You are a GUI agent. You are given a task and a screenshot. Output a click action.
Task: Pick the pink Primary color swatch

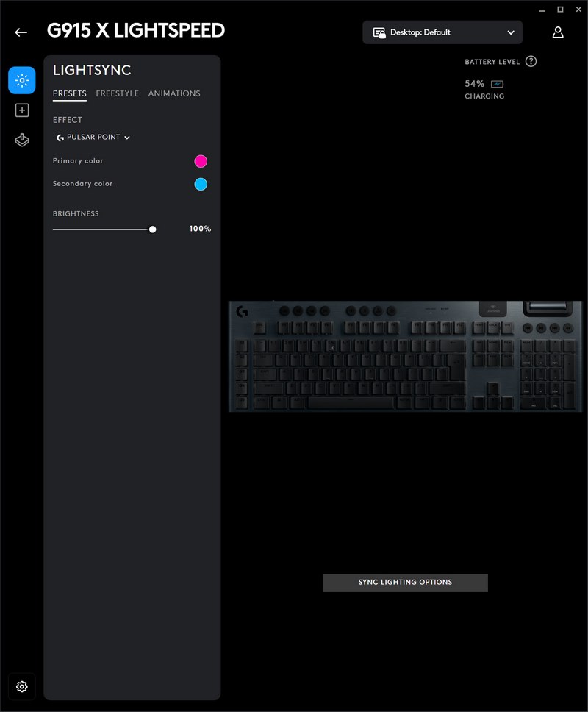(201, 161)
